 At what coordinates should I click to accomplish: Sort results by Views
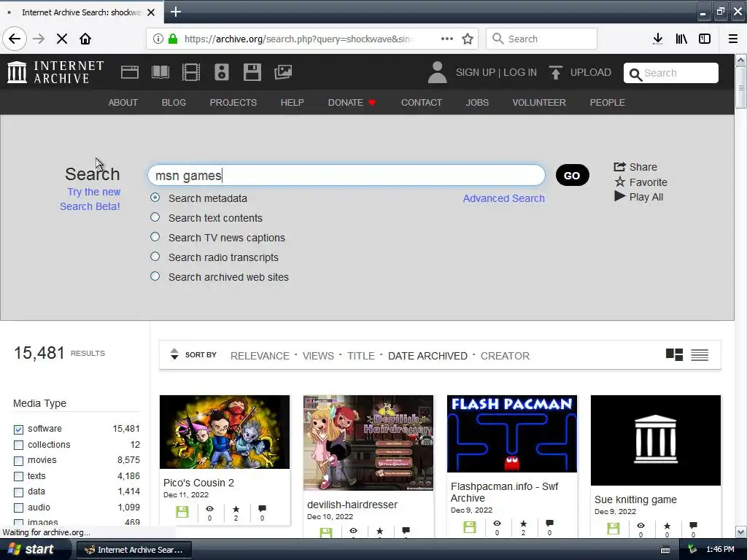tap(318, 356)
